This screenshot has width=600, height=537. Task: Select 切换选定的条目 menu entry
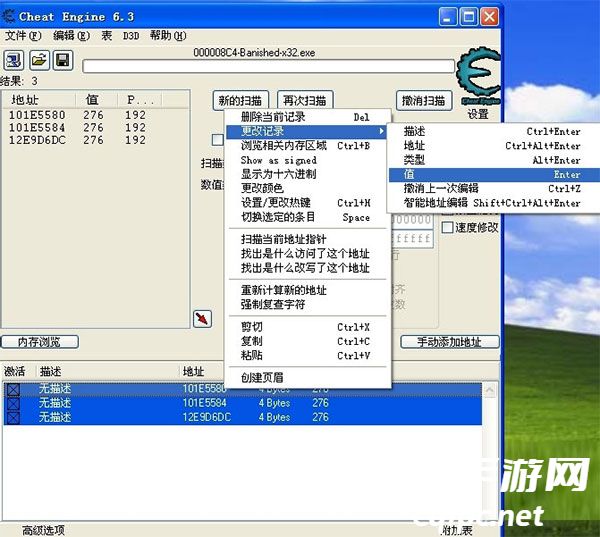pos(306,217)
